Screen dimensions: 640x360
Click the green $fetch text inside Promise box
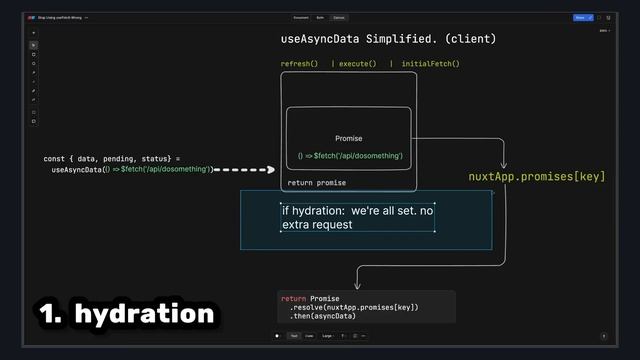350,156
